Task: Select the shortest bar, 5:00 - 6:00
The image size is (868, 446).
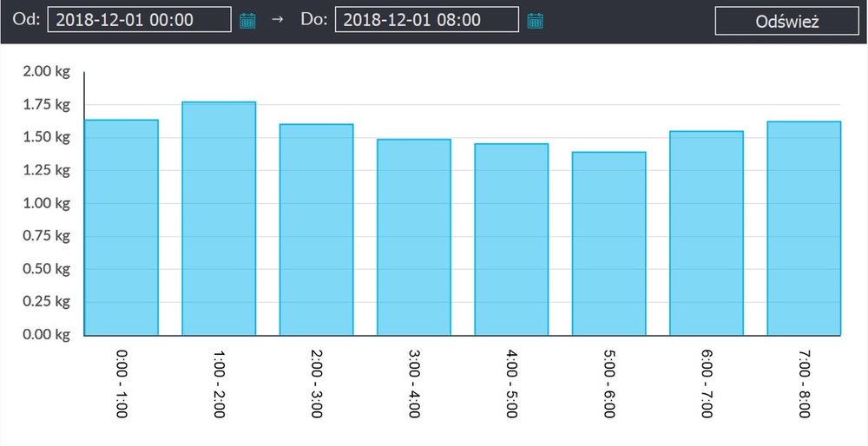Action: pyautogui.click(x=609, y=244)
